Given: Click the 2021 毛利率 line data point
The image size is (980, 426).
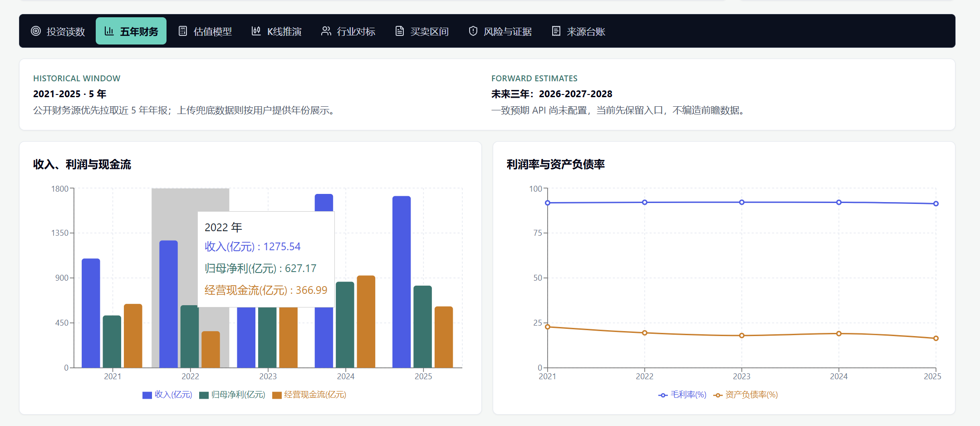Looking at the screenshot, I should coord(548,203).
